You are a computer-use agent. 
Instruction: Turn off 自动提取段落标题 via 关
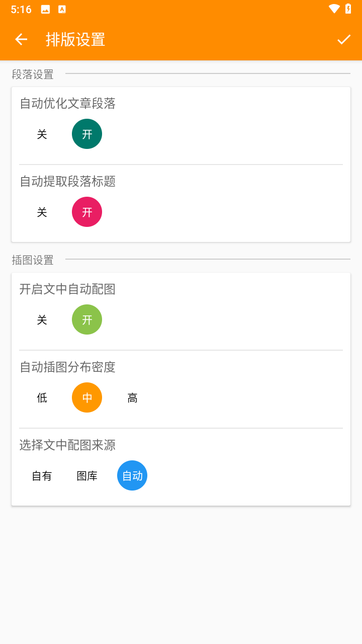(x=42, y=212)
